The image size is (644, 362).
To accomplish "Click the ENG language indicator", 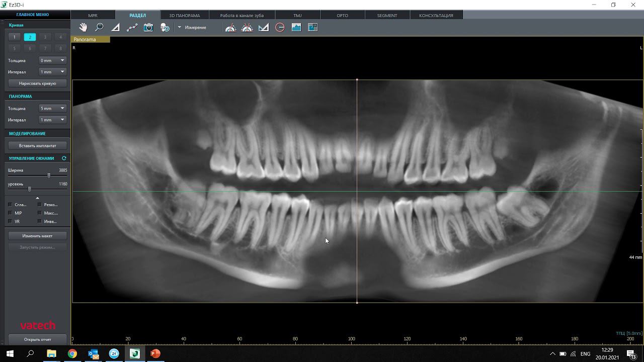I will click(x=585, y=354).
